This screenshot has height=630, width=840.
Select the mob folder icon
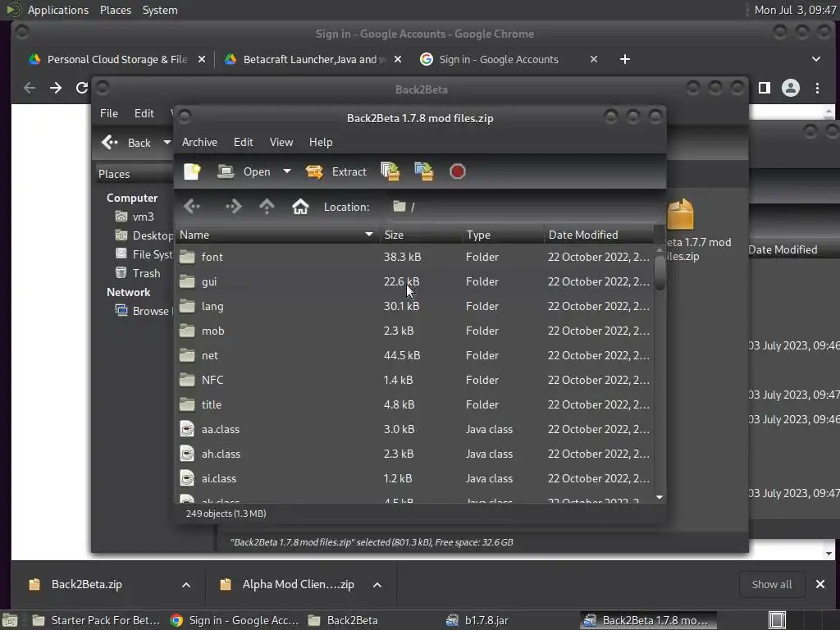(187, 331)
